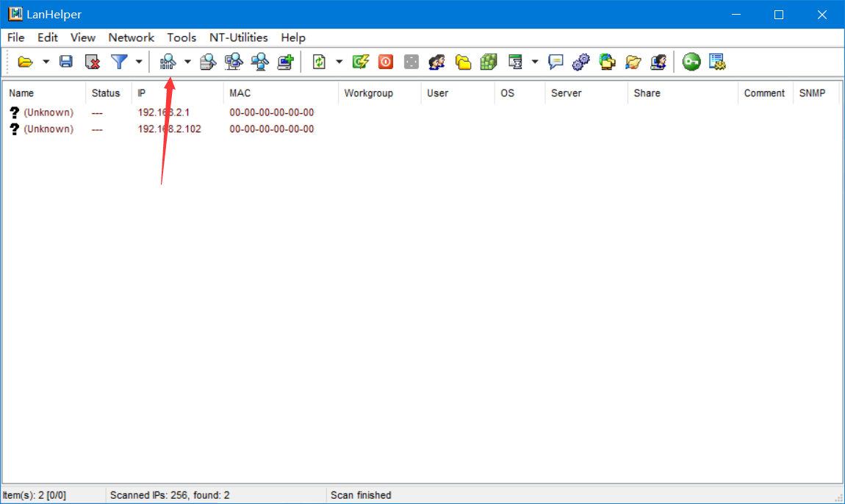Open the Tools menu
Viewport: 845px width, 504px height.
[x=181, y=37]
